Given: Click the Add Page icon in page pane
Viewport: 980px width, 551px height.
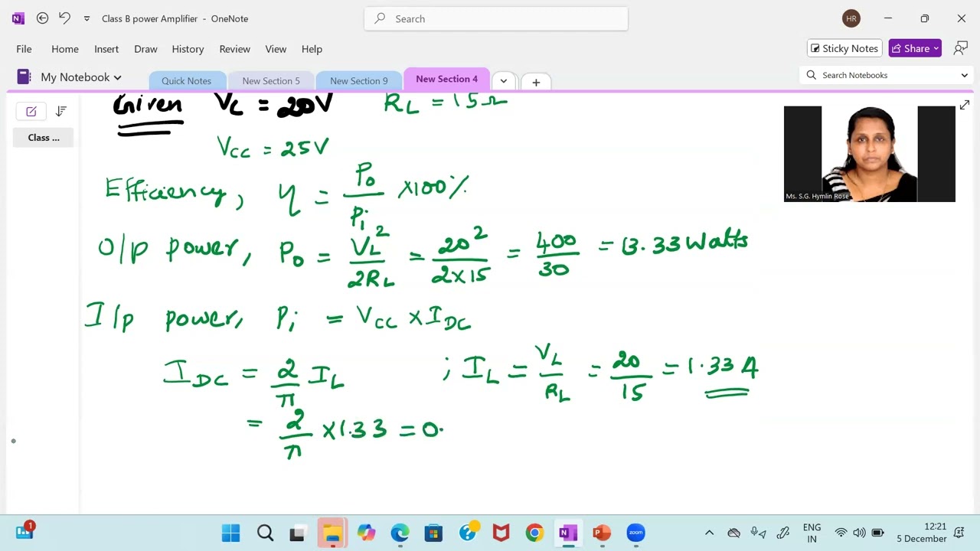Looking at the screenshot, I should 31,112.
